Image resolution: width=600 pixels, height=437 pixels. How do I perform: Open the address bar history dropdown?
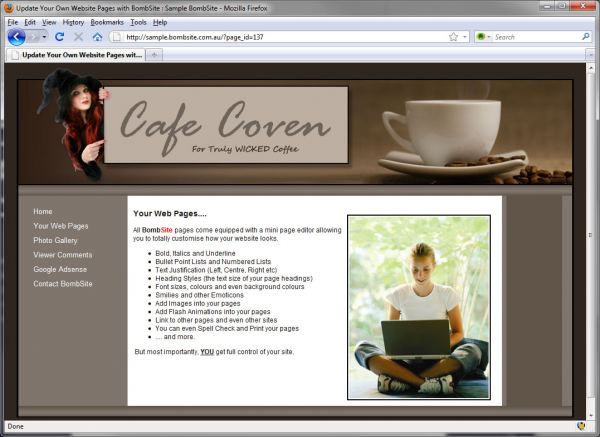pyautogui.click(x=465, y=37)
